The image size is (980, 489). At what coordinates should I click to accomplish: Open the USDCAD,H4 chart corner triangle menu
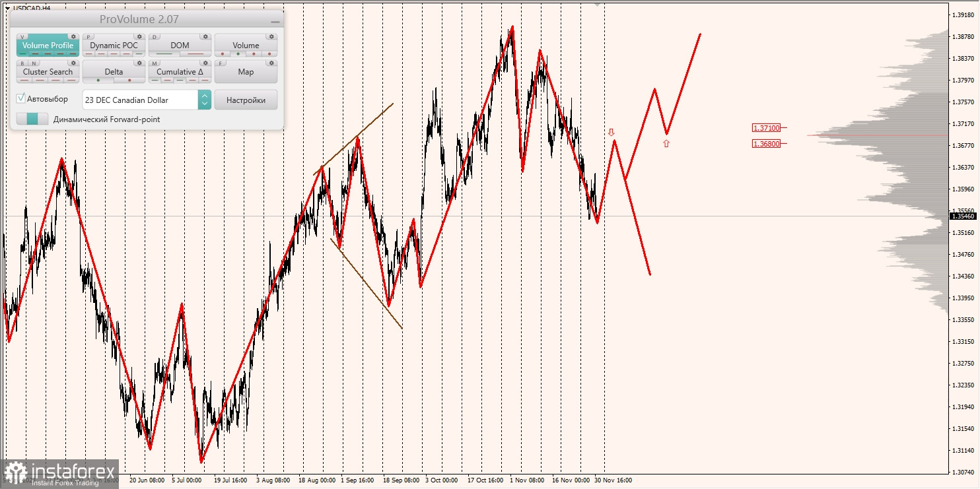[7, 8]
